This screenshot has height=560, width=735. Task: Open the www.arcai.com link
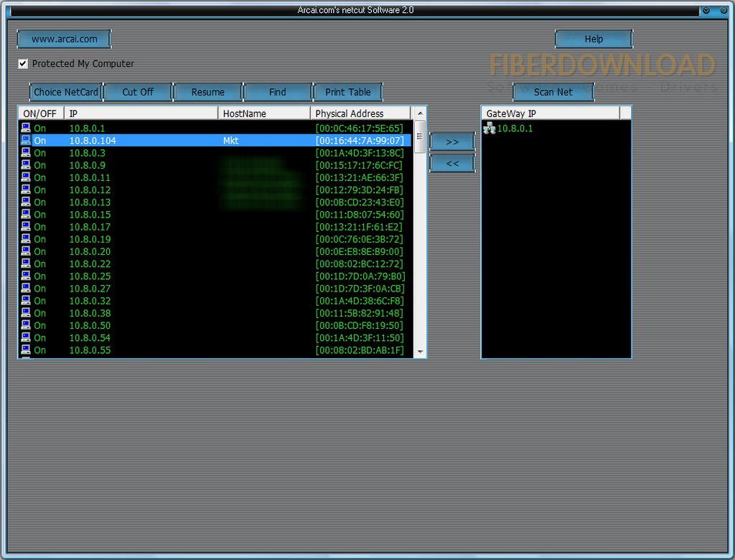(63, 39)
